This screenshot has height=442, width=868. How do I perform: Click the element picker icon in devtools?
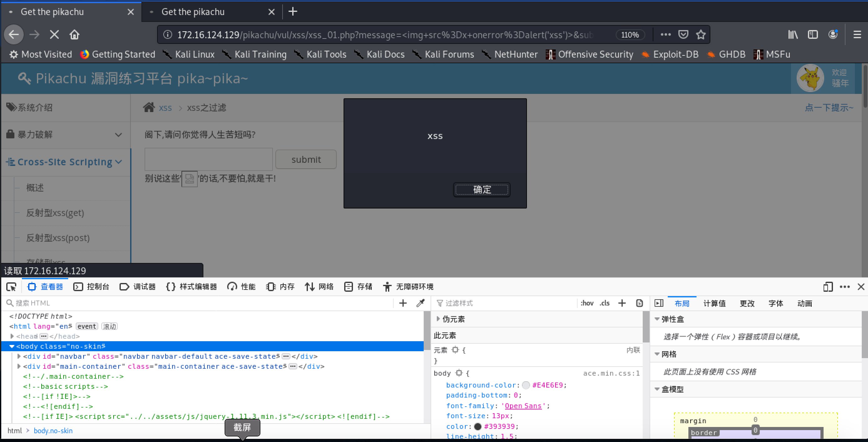[12, 286]
